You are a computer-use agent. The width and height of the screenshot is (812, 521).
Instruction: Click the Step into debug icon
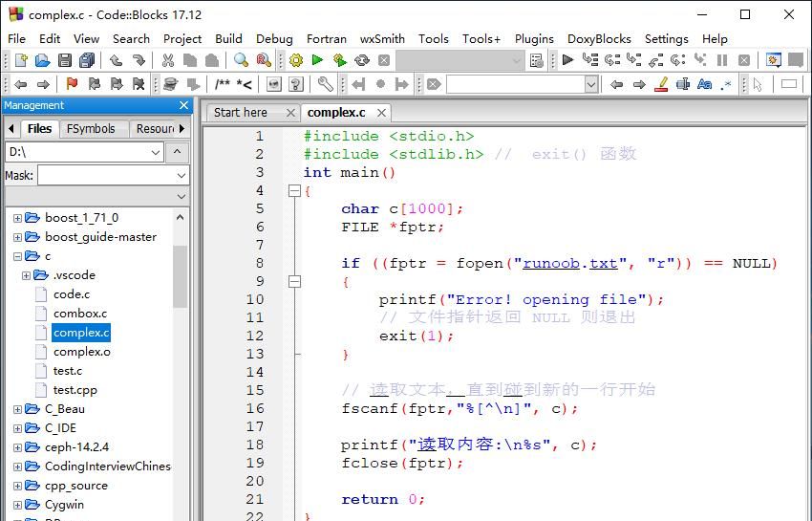634,60
